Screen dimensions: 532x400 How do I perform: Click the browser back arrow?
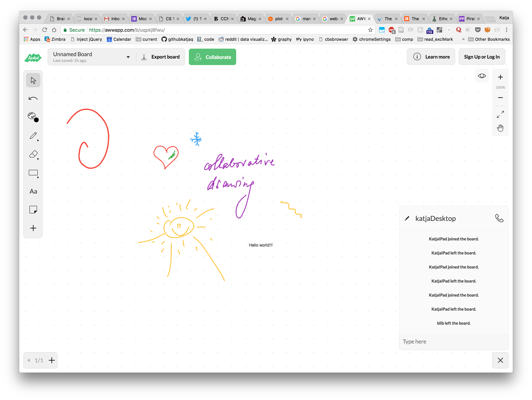click(25, 30)
